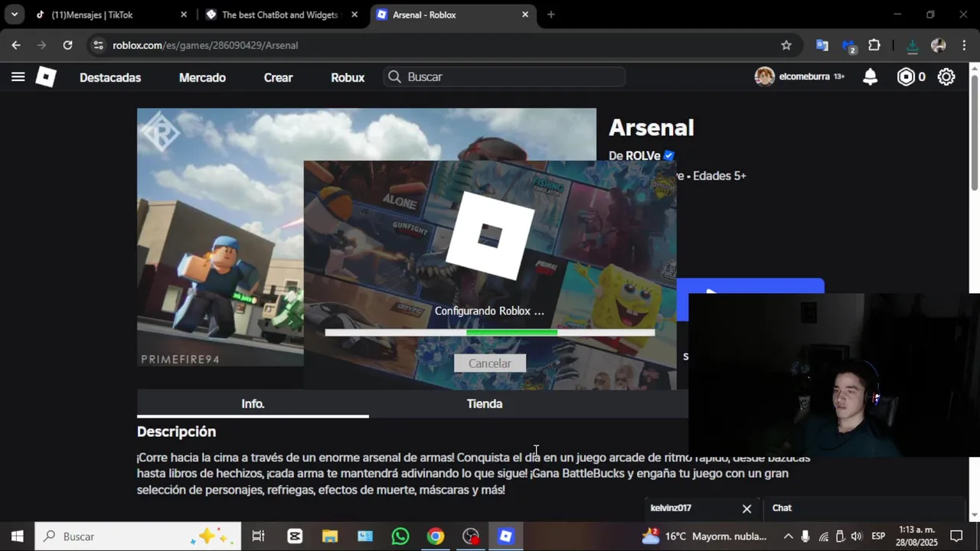Show Chrome downloads
The image size is (980, 551).
pos(912,45)
